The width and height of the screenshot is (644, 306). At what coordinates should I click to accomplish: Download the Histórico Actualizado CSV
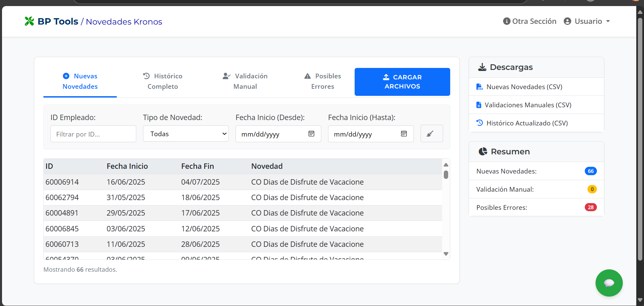pos(527,123)
